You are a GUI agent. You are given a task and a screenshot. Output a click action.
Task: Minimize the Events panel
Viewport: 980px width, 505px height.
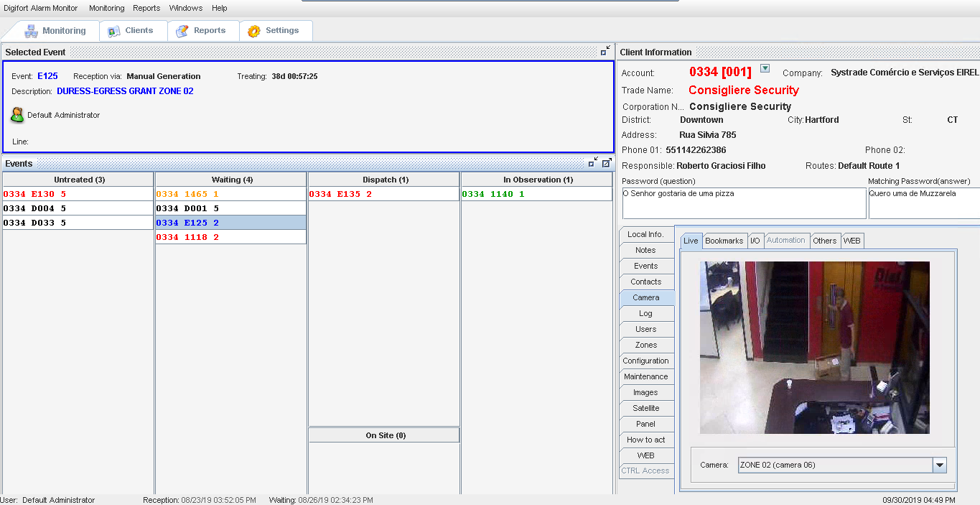[x=594, y=163]
